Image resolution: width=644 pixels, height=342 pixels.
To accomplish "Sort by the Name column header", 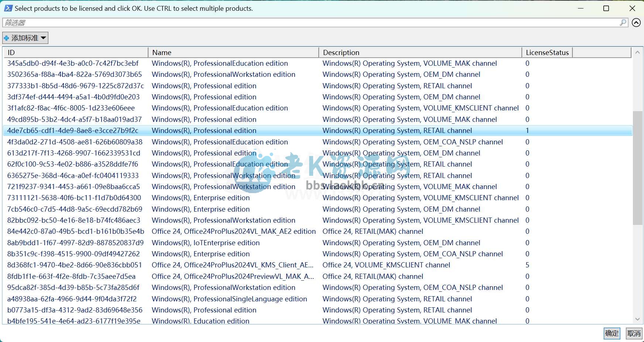I will (233, 52).
